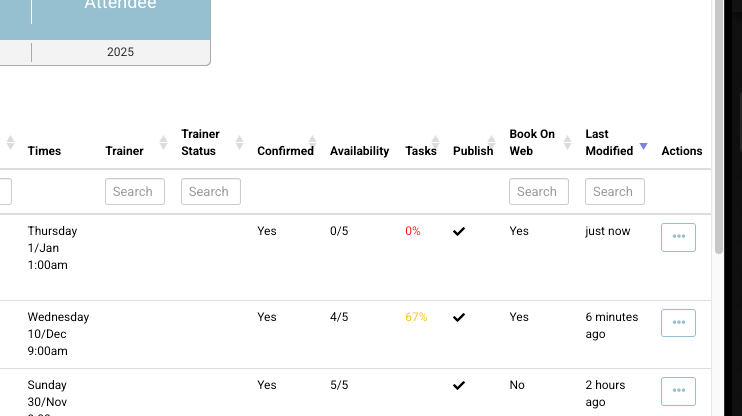Sort by Publish column header
The width and height of the screenshot is (742, 416).
click(x=473, y=151)
